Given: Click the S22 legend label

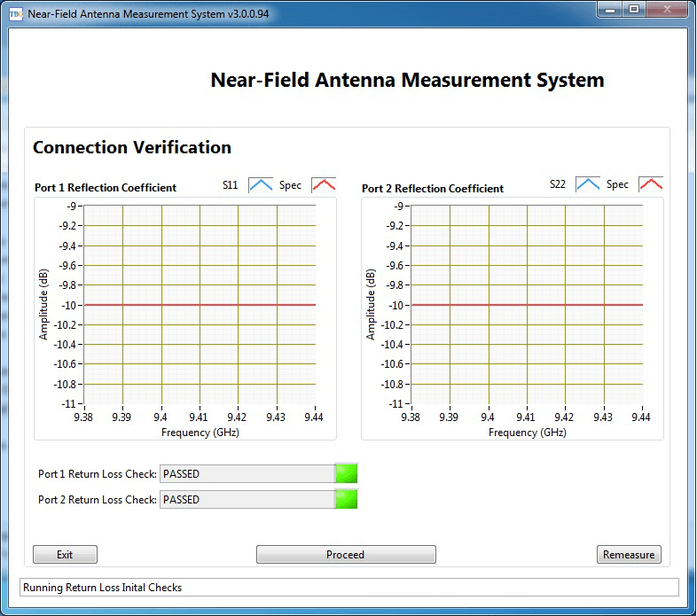Looking at the screenshot, I should coord(558,184).
